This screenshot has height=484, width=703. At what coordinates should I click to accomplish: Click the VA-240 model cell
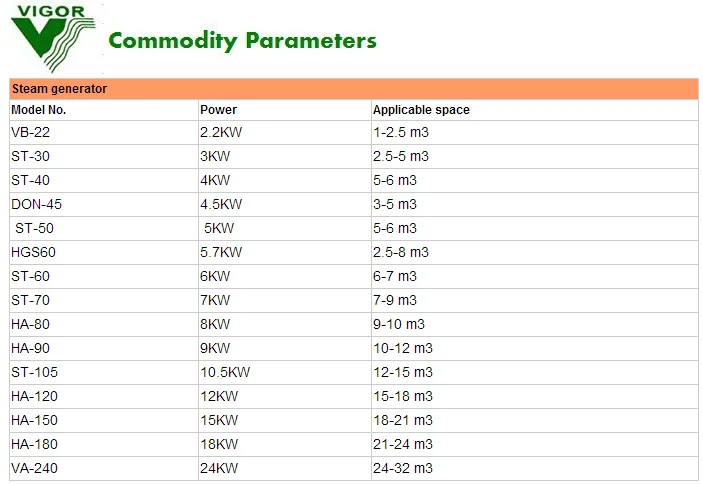click(104, 468)
